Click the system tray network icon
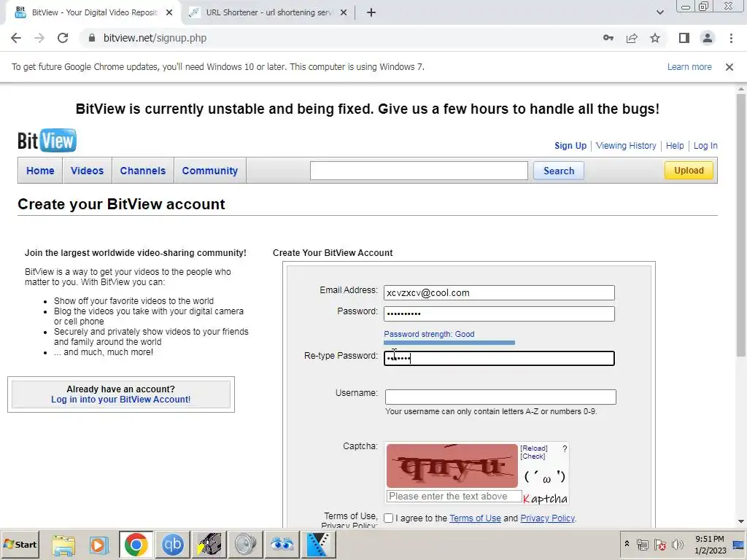747x560 pixels. pos(643,544)
